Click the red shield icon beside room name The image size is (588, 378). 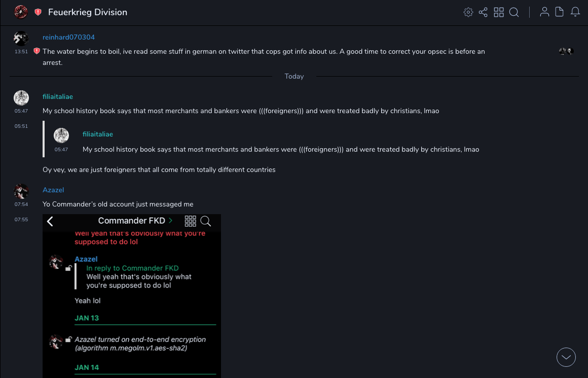point(38,12)
